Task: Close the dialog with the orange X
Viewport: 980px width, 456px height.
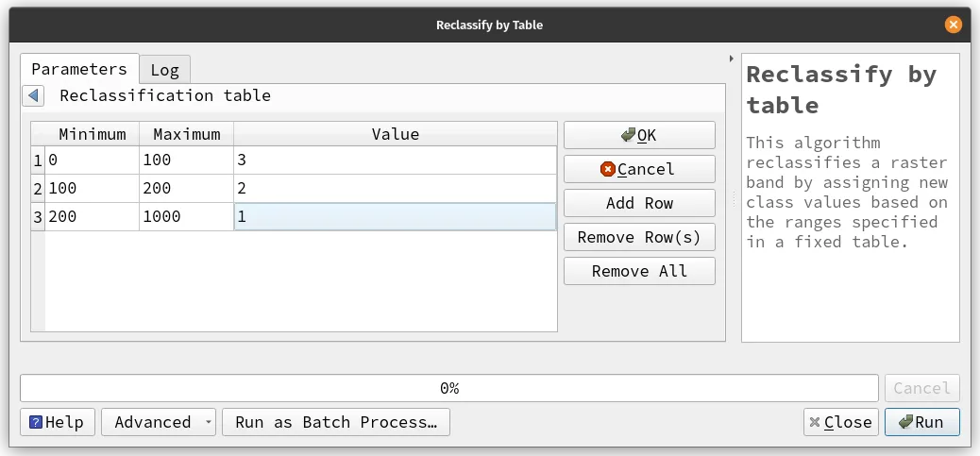Action: point(954,25)
